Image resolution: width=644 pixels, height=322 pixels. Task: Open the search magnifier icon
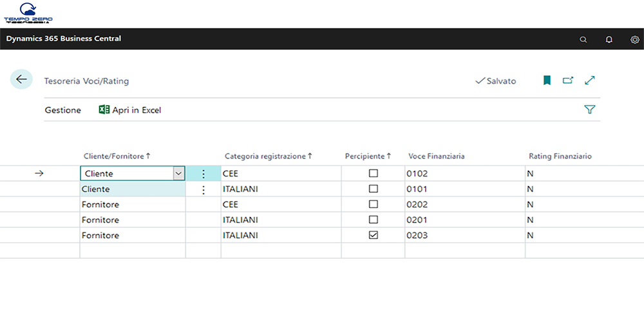click(583, 39)
